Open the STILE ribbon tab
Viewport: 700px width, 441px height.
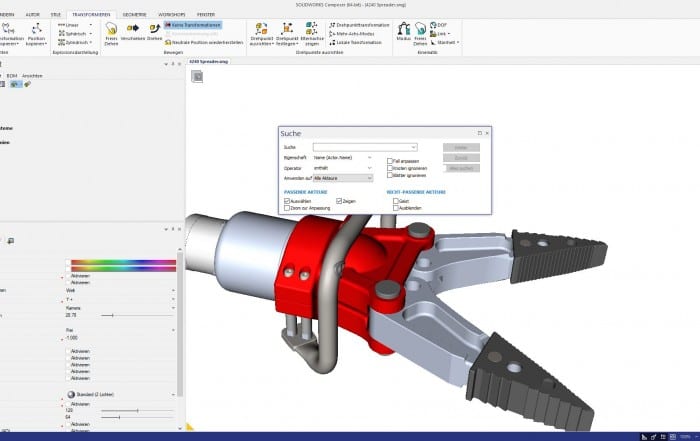point(55,15)
